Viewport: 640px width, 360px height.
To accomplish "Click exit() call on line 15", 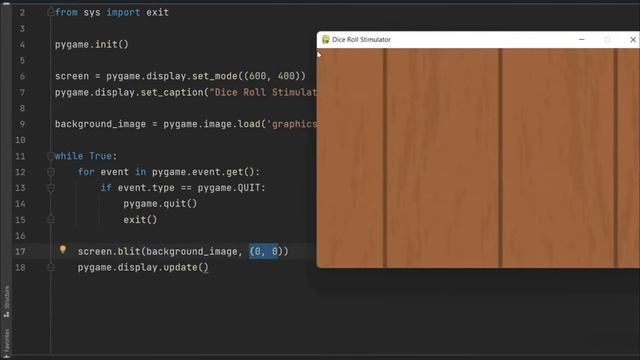I will click(140, 220).
